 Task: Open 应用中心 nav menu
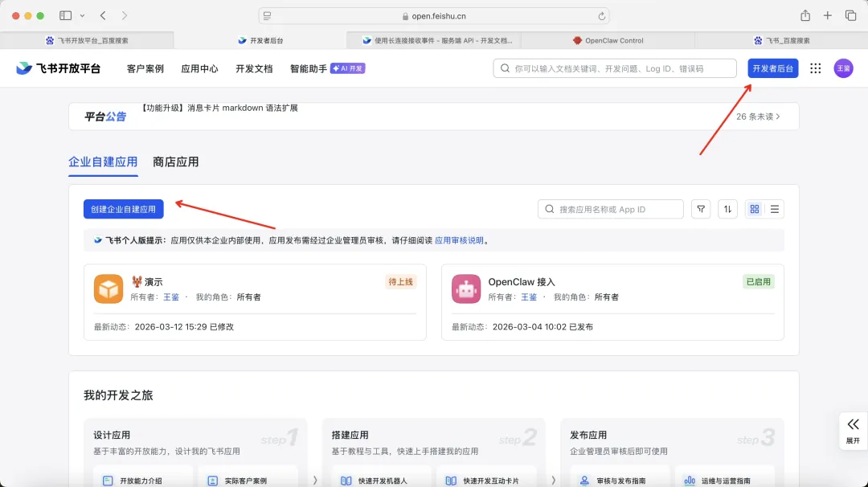199,68
